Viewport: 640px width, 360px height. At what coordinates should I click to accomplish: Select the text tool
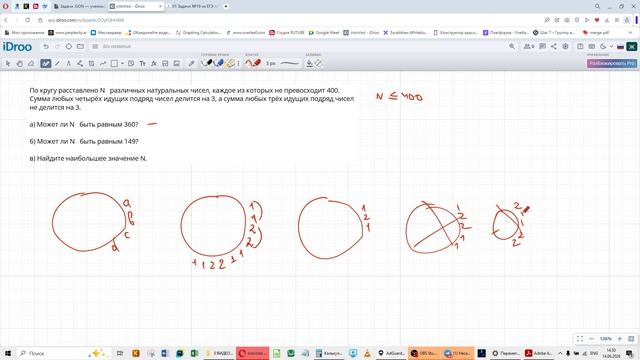(x=142, y=63)
